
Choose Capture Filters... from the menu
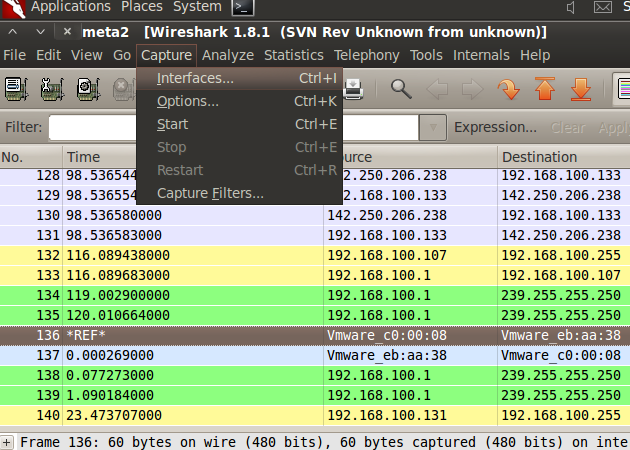pyautogui.click(x=239, y=193)
